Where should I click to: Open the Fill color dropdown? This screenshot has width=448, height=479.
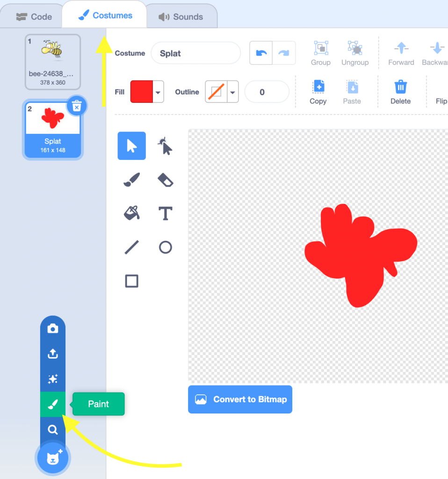pyautogui.click(x=158, y=92)
